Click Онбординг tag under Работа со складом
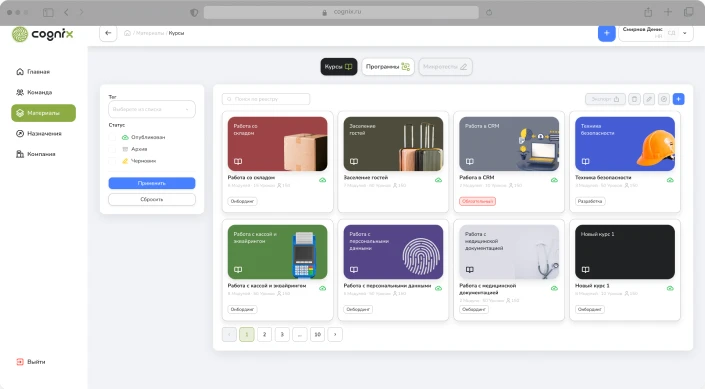Image resolution: width=705 pixels, height=389 pixels. (x=242, y=201)
